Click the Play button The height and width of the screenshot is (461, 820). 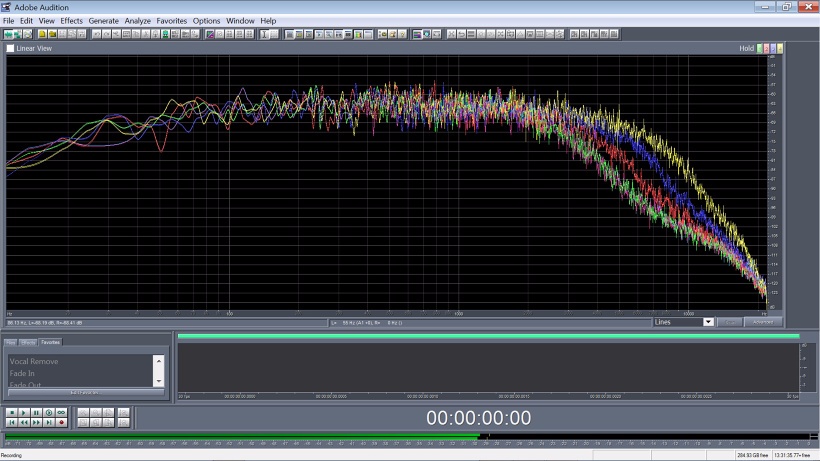pyautogui.click(x=24, y=412)
